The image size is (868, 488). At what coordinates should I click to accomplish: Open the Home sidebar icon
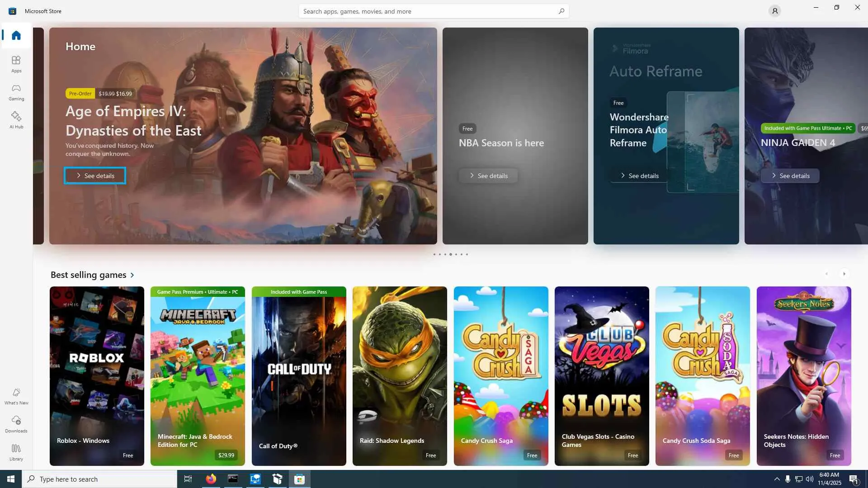pos(16,35)
